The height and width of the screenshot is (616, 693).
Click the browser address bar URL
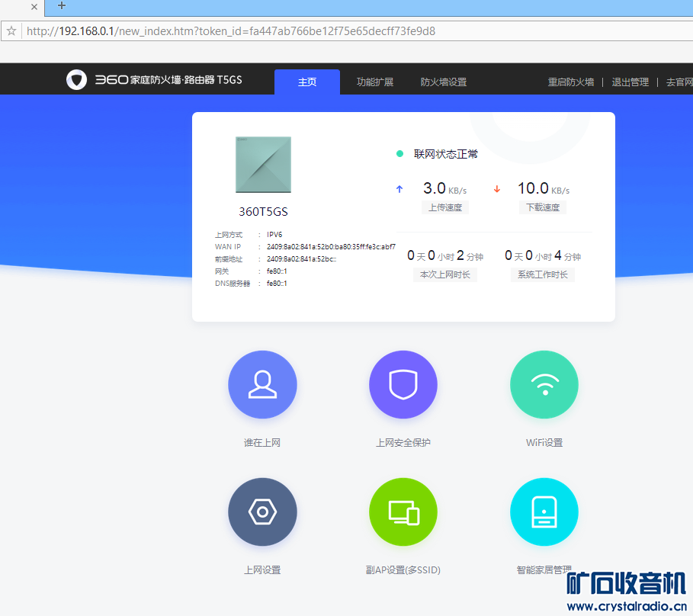pos(231,31)
